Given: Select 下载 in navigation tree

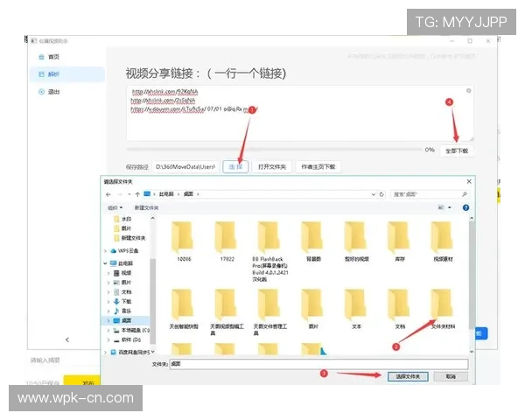Looking at the screenshot, I should click(122, 301).
